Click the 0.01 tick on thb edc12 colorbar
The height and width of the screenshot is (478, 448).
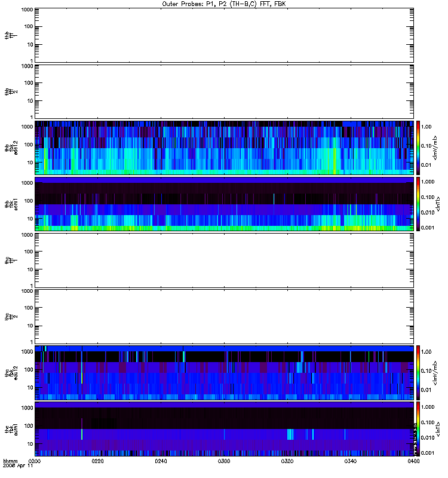(426, 166)
